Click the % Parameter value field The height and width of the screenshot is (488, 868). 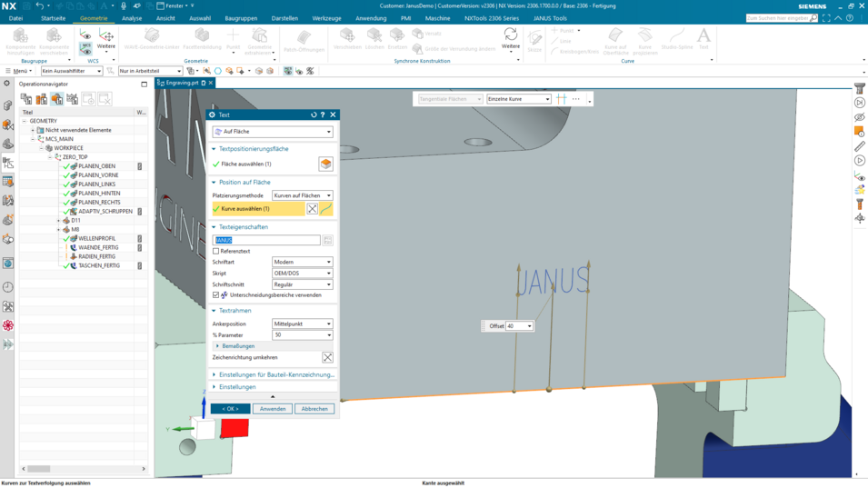point(303,335)
